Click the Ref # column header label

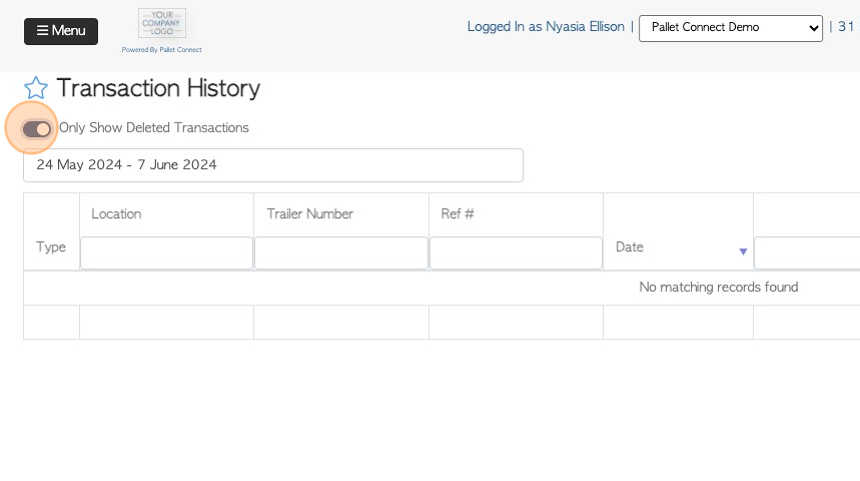pyautogui.click(x=457, y=214)
